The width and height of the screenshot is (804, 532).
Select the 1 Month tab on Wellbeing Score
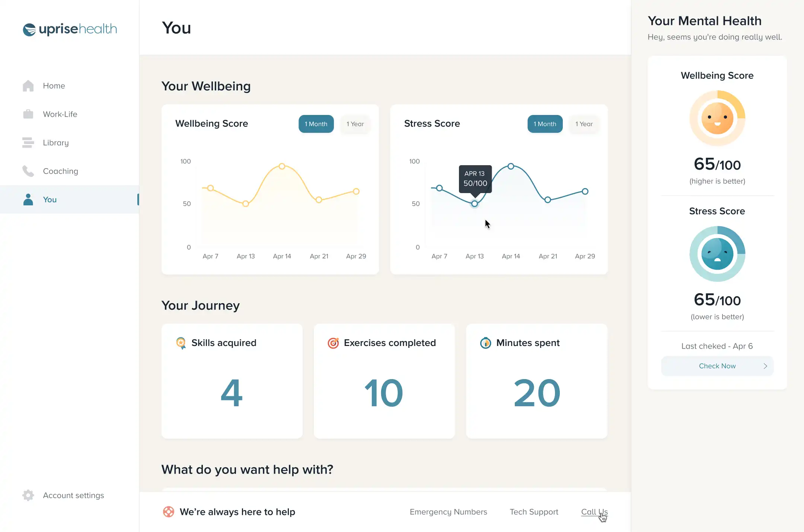tap(315, 124)
